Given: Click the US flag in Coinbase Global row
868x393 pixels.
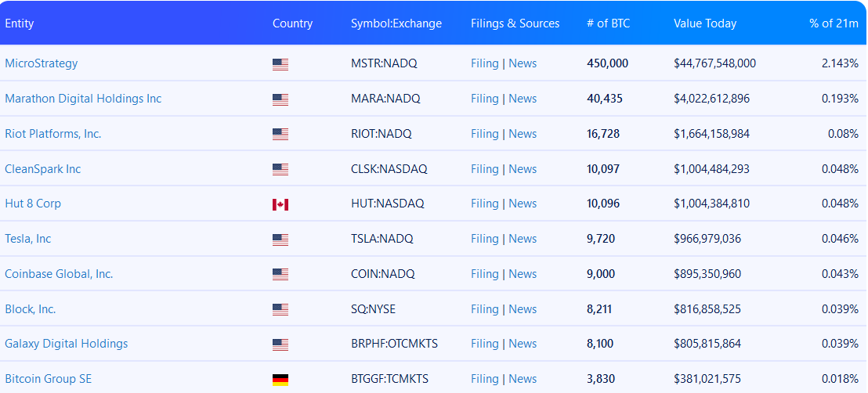Looking at the screenshot, I should tap(280, 275).
